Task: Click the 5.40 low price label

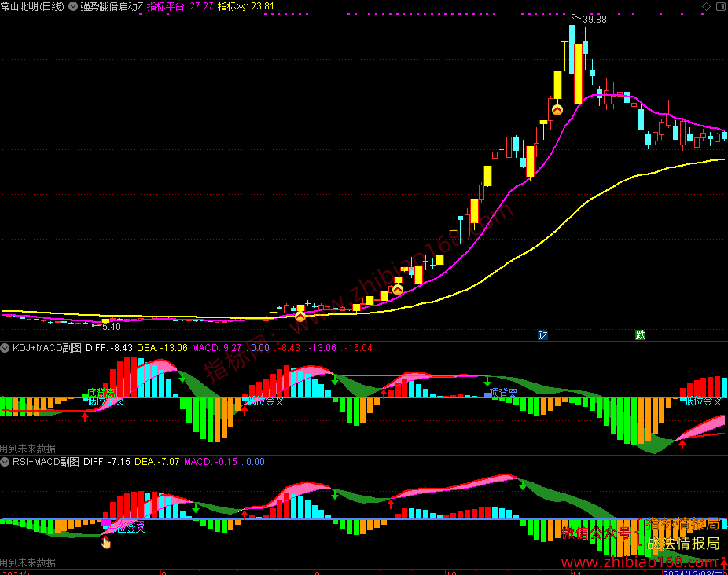Action: tap(111, 327)
